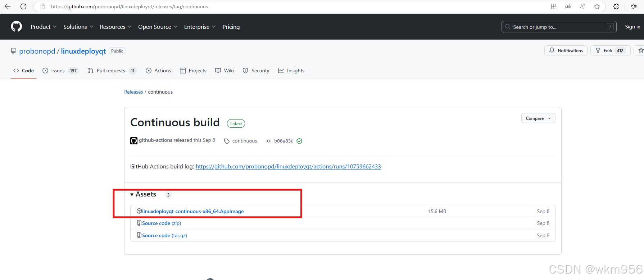Viewport: 644px width, 280px height.
Task: Open the probonopd owner link
Action: [37, 51]
